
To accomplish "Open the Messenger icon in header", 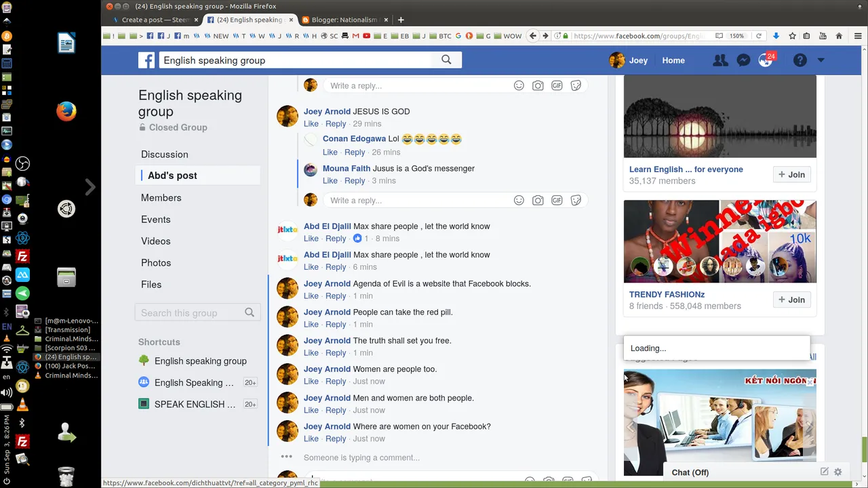I will point(743,60).
